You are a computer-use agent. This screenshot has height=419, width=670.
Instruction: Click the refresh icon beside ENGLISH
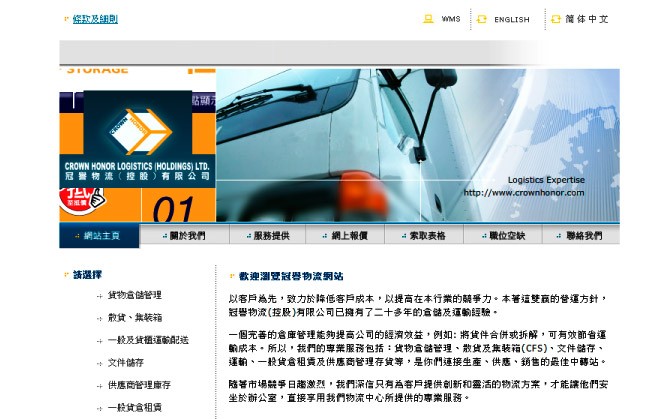[481, 19]
